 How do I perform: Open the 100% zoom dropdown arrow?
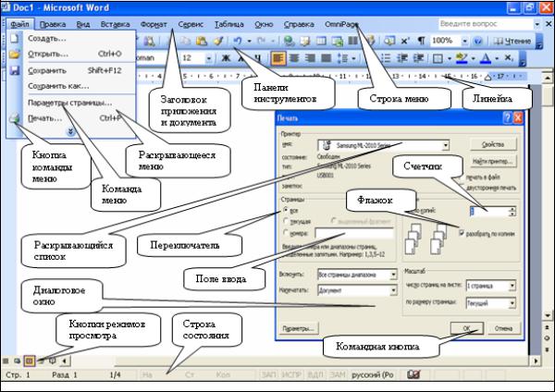[x=464, y=41]
